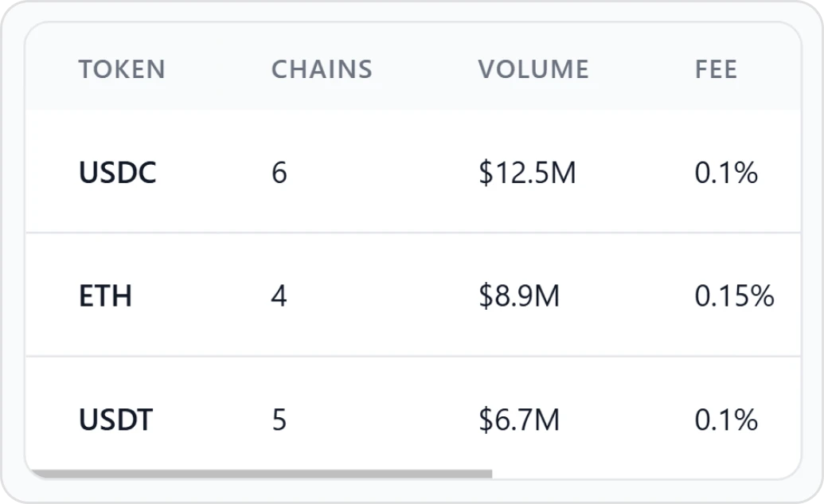Image resolution: width=824 pixels, height=504 pixels.
Task: Click the $12.5M volume value
Action: pyautogui.click(x=529, y=173)
